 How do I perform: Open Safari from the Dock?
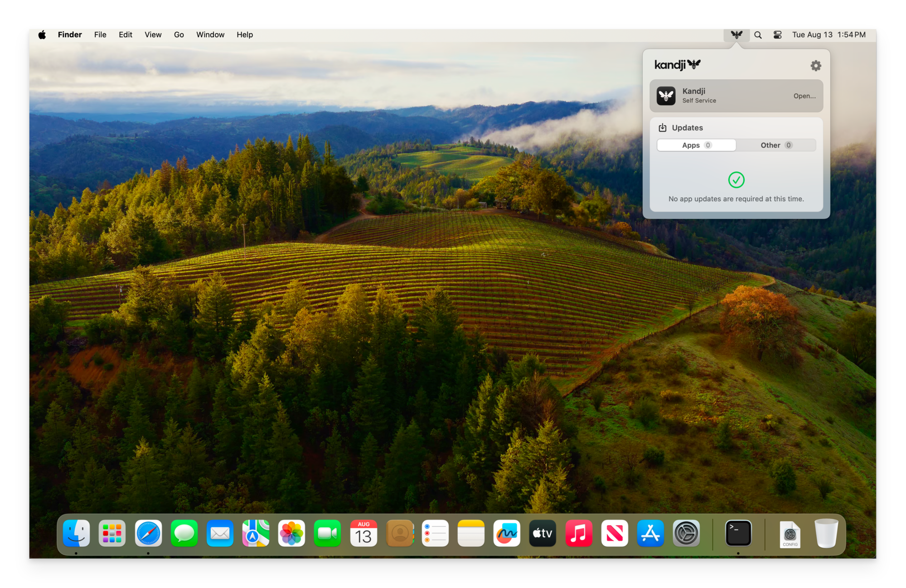[x=148, y=533]
